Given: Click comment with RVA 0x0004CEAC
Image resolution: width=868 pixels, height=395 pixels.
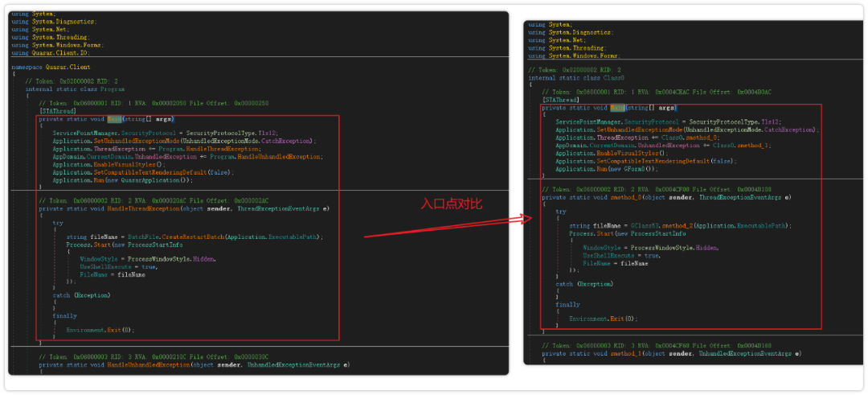Looking at the screenshot, I should (x=657, y=93).
